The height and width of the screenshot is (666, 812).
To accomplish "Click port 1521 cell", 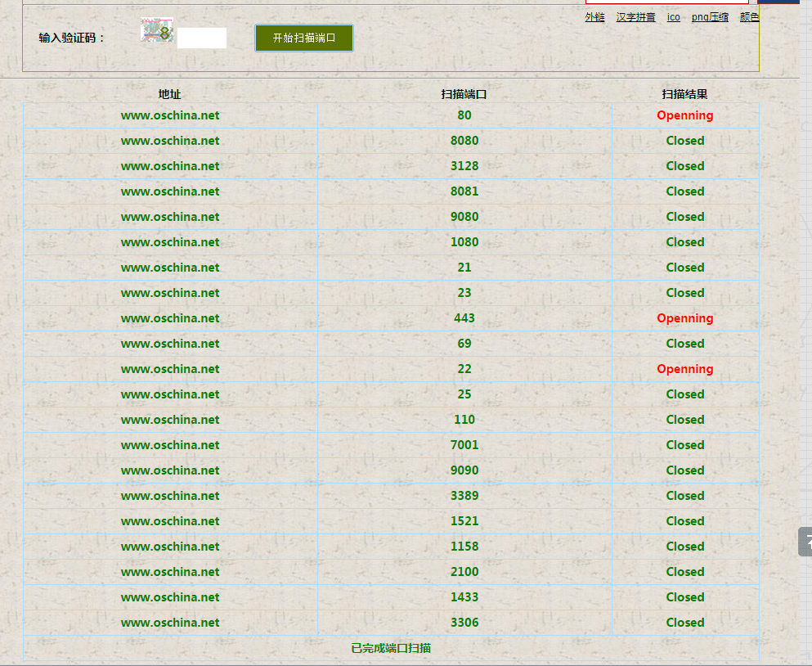I will click(x=464, y=521).
